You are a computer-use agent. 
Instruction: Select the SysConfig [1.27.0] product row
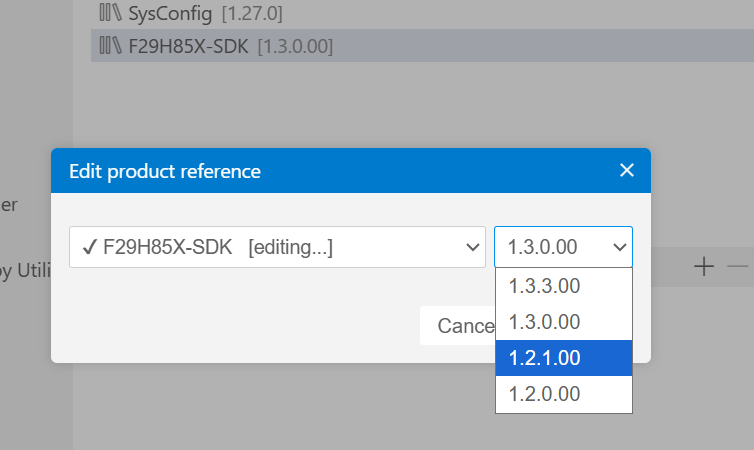(422, 13)
